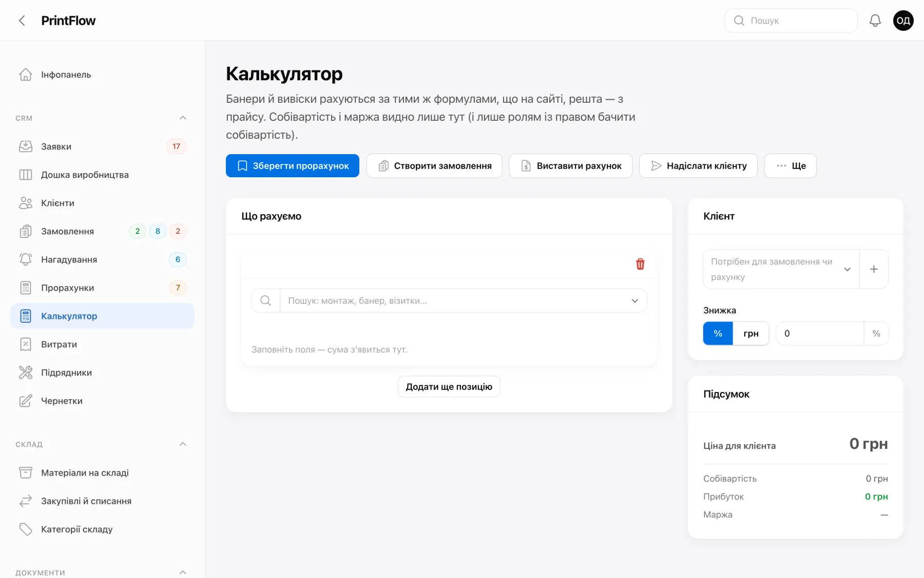Select the Калькулятор sidebar item
This screenshot has height=578, width=924.
102,316
